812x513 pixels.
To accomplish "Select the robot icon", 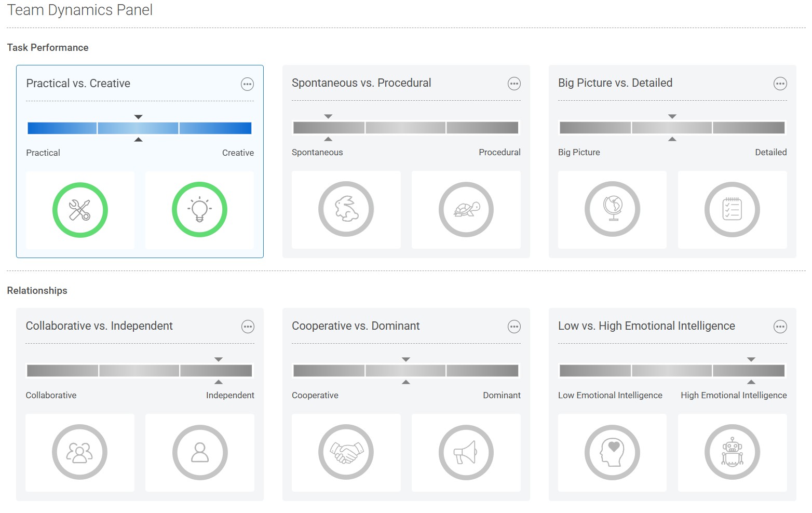I will click(732, 452).
